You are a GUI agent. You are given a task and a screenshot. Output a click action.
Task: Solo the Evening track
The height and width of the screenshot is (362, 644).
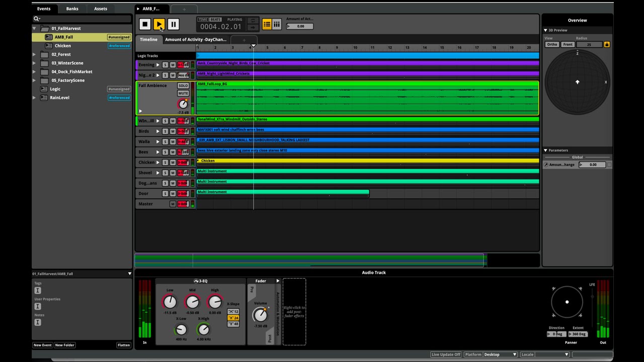point(165,65)
